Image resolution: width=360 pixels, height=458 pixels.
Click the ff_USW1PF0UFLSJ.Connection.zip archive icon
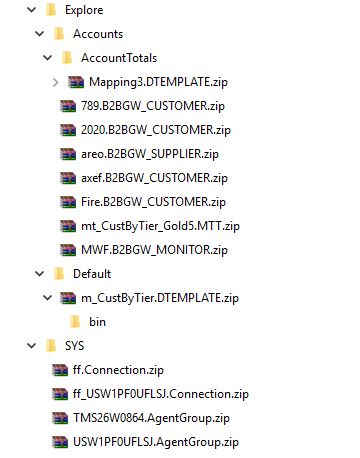(x=60, y=394)
